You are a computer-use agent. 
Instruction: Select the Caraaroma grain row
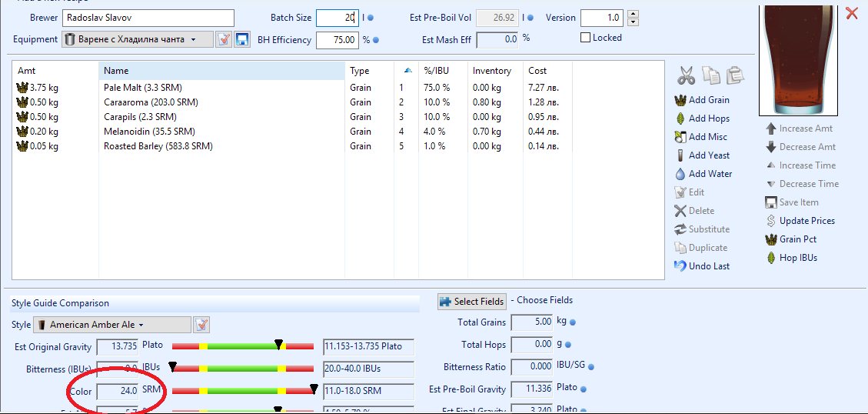click(x=151, y=102)
